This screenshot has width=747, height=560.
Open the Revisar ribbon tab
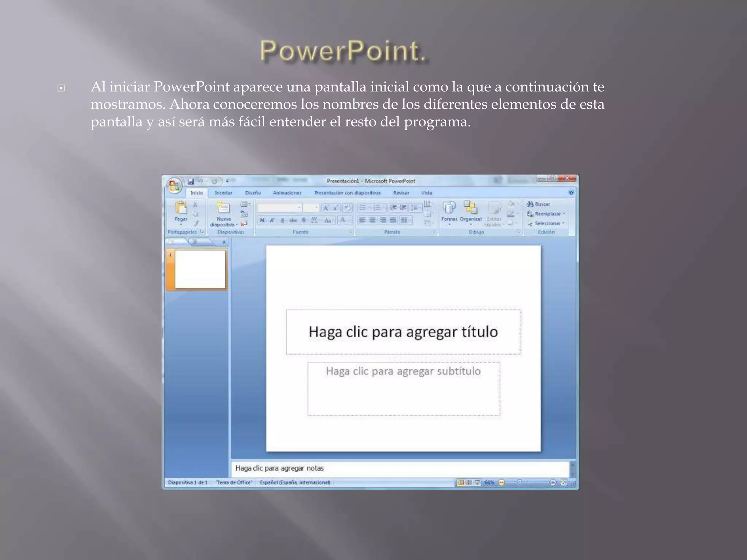[x=401, y=193]
